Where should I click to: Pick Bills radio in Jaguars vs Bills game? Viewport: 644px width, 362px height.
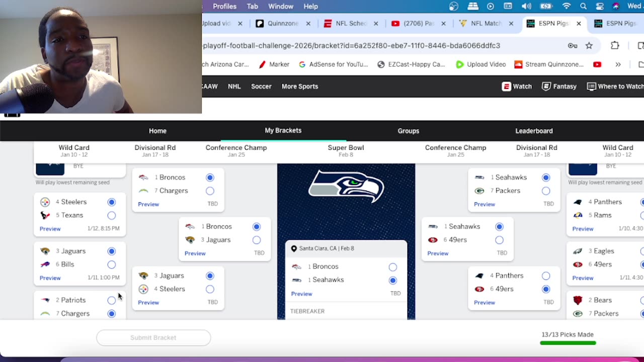[x=111, y=264]
